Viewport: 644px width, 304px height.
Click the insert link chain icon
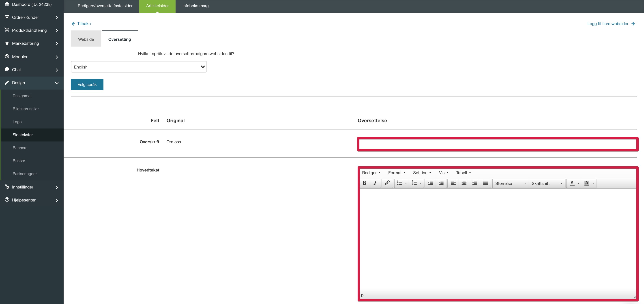(x=387, y=183)
